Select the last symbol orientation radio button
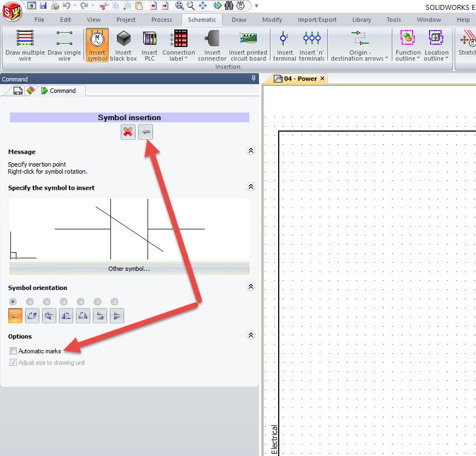This screenshot has height=456, width=476. pos(115,302)
